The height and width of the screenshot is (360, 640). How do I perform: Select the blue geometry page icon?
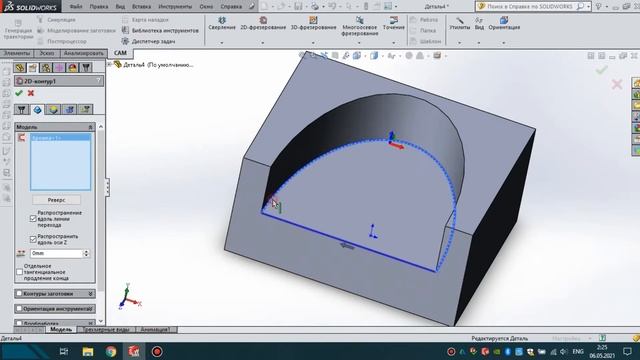(x=38, y=109)
